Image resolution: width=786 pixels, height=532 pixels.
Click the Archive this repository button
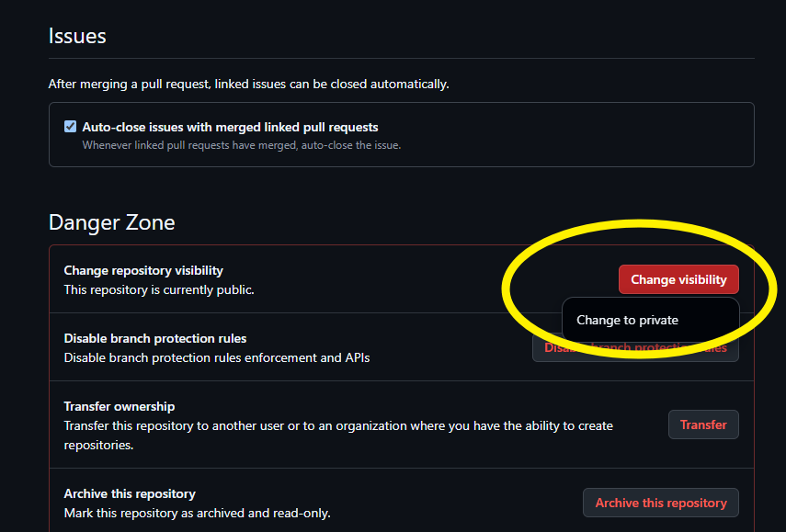pos(661,503)
